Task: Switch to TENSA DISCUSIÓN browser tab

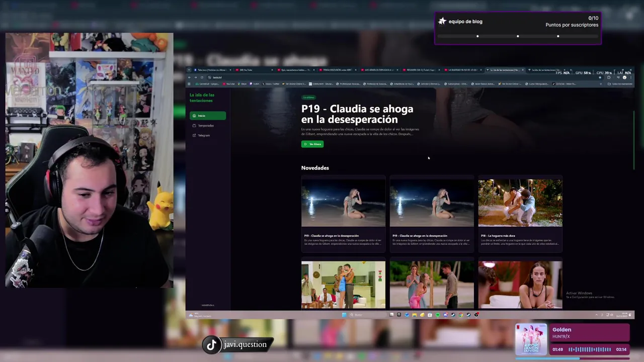Action: pyautogui.click(x=338, y=70)
